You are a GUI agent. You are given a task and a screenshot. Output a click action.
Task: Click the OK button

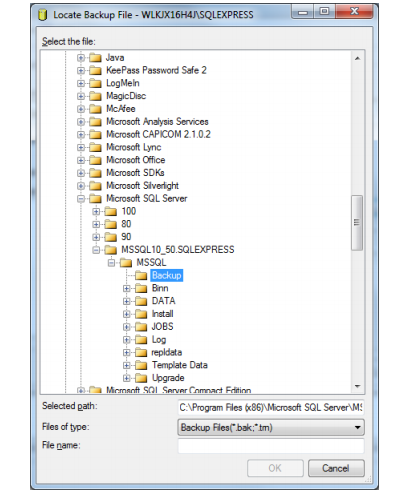tap(275, 468)
